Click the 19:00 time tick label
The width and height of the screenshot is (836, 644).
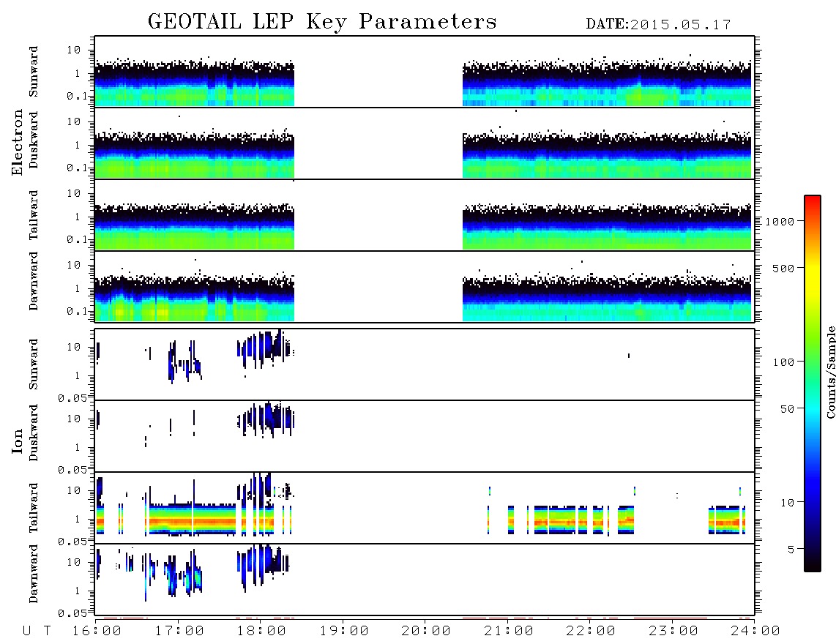(344, 632)
